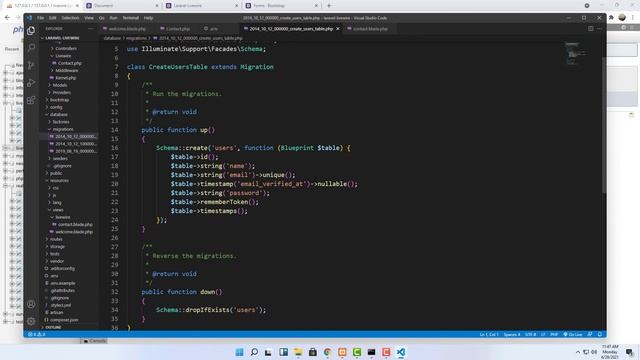The image size is (640, 360).
Task: Open the Accounts menu icon
Action: [x=31, y=304]
